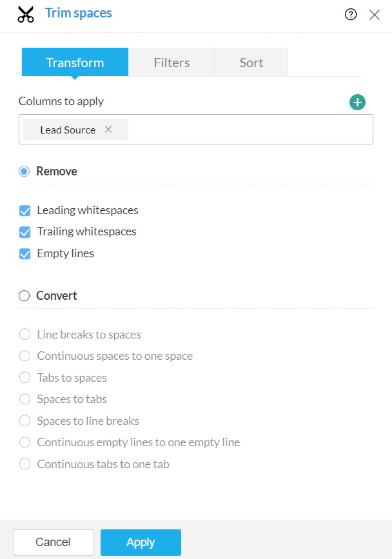Image resolution: width=392 pixels, height=559 pixels.
Task: Toggle the Trailing whitespaces checkbox
Action: (x=25, y=231)
